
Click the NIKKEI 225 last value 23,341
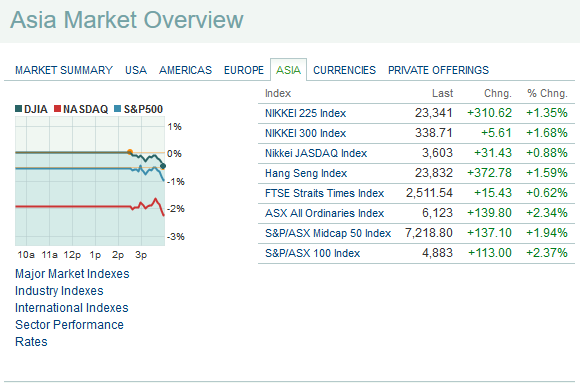[434, 113]
